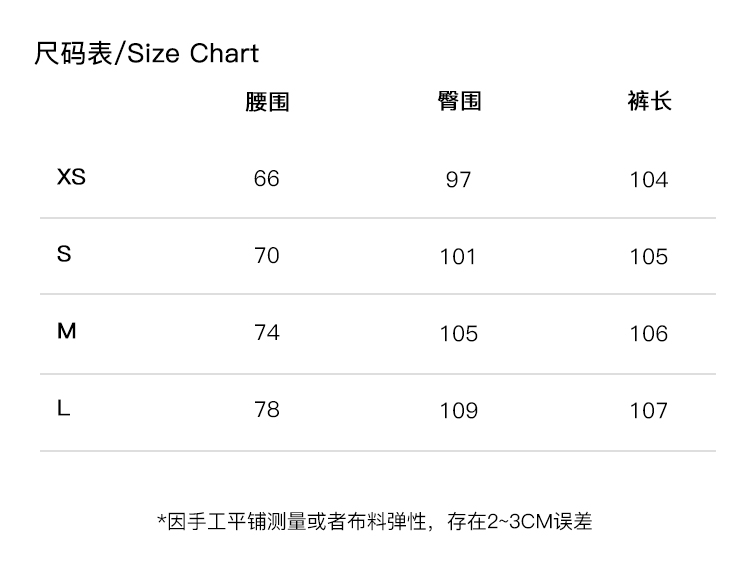This screenshot has width=750, height=577.
Task: Select the 裤长 column header
Action: coord(649,101)
